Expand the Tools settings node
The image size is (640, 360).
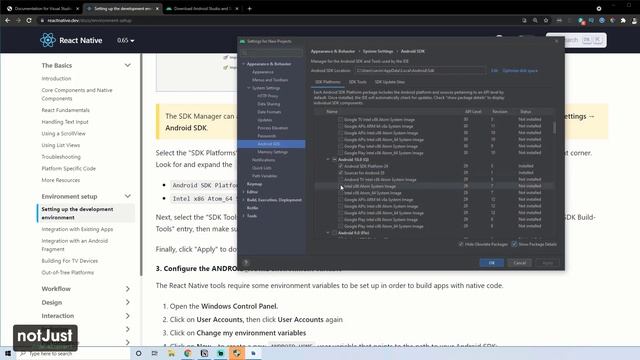pyautogui.click(x=244, y=216)
